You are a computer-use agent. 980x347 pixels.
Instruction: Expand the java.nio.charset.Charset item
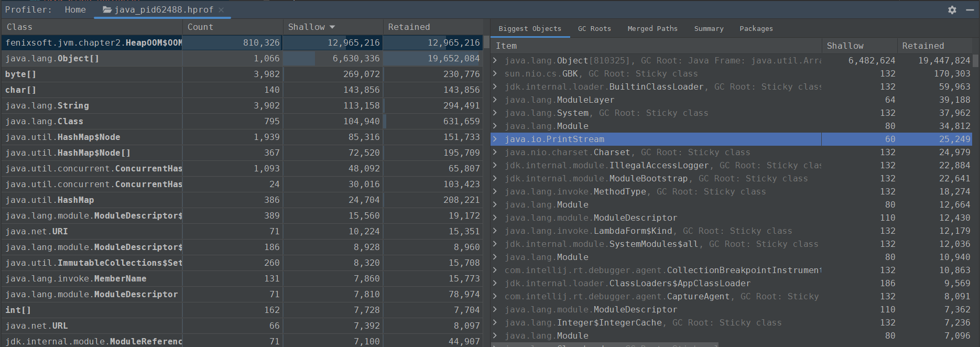[x=495, y=153]
